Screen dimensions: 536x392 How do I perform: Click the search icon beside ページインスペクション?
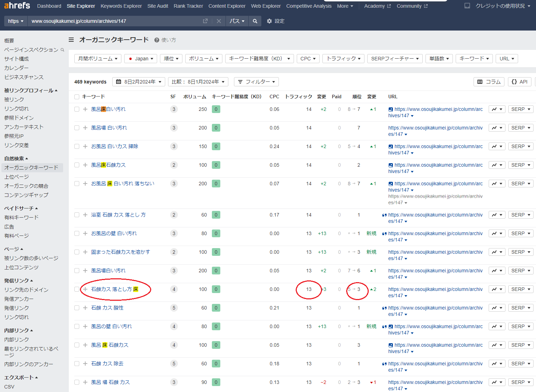pyautogui.click(x=62, y=50)
